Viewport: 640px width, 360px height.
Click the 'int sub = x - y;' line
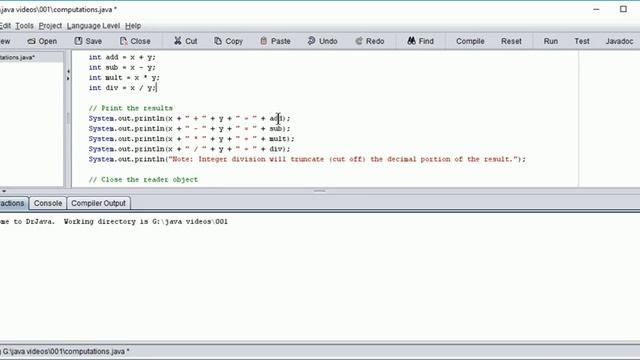click(x=122, y=67)
